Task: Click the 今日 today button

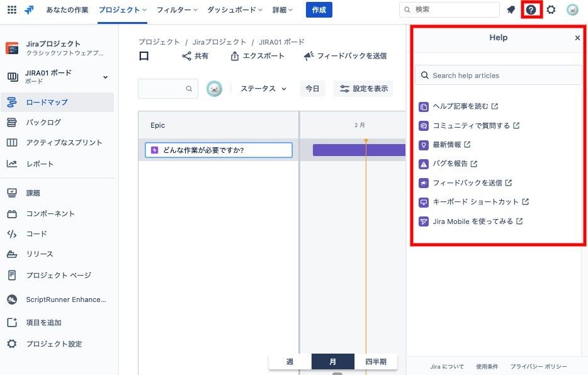Action: tap(312, 89)
